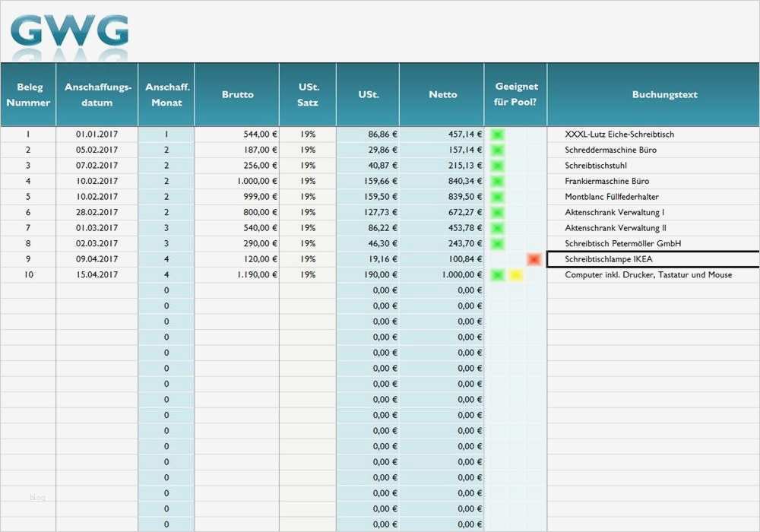The height and width of the screenshot is (532, 760).
Task: Toggle pool eligibility for Aktenschrank Verwaltung II
Action: click(496, 228)
